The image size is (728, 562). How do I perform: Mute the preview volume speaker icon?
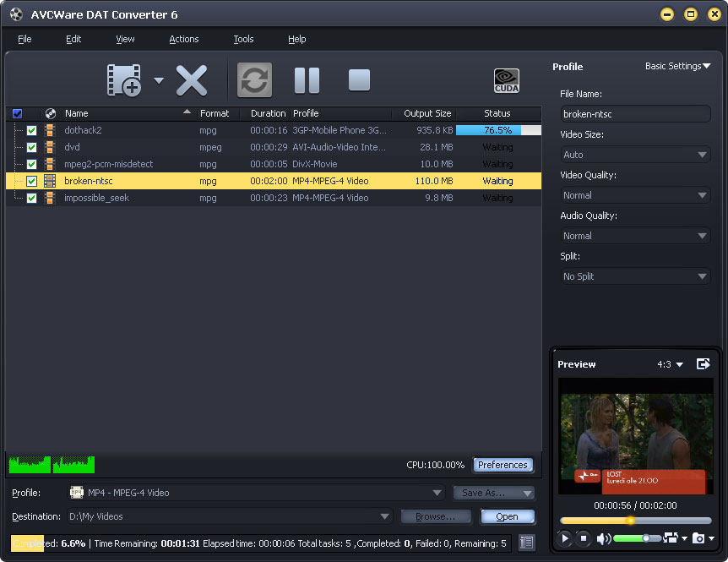click(603, 538)
